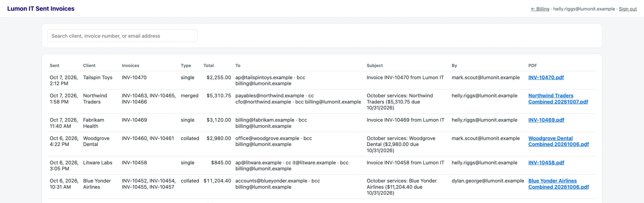Open INV-10469.pdf
Viewport: 644px width, 203px height.
click(x=546, y=120)
